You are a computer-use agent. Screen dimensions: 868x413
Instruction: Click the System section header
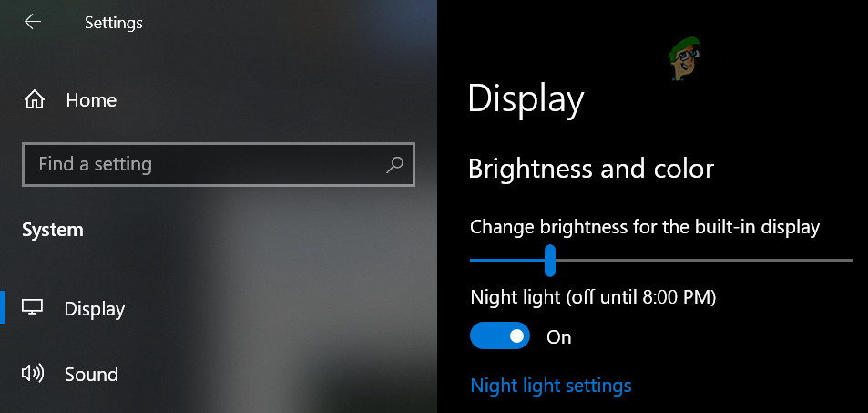(x=52, y=230)
